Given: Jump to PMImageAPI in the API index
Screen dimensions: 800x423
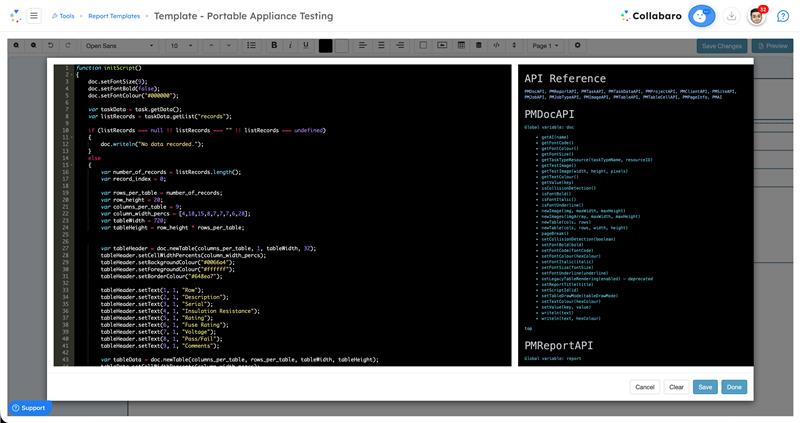Looking at the screenshot, I should pos(597,97).
